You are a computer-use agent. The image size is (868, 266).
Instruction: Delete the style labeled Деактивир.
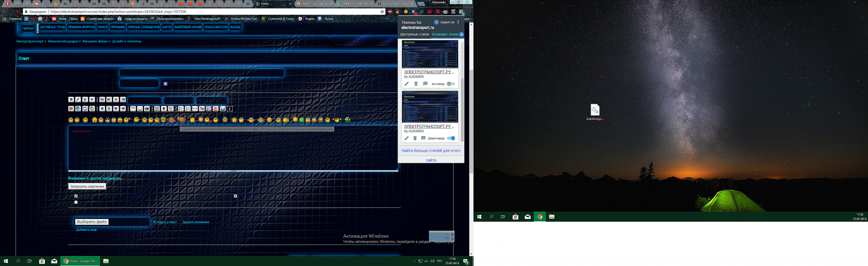(x=415, y=138)
